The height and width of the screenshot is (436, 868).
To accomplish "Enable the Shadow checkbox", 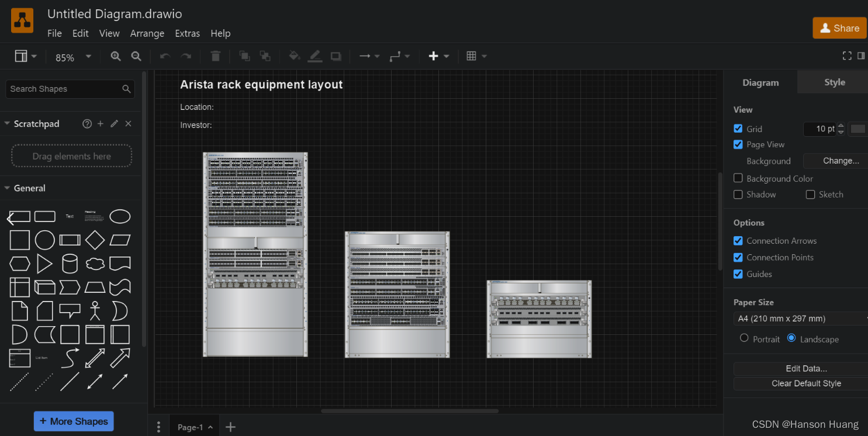I will point(738,194).
